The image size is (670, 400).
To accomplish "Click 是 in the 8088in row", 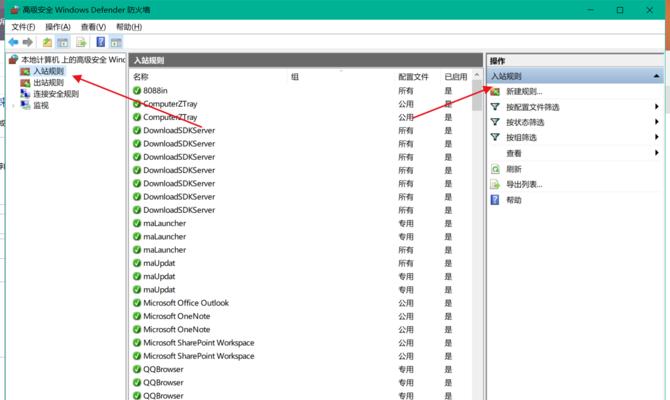I will tap(448, 91).
